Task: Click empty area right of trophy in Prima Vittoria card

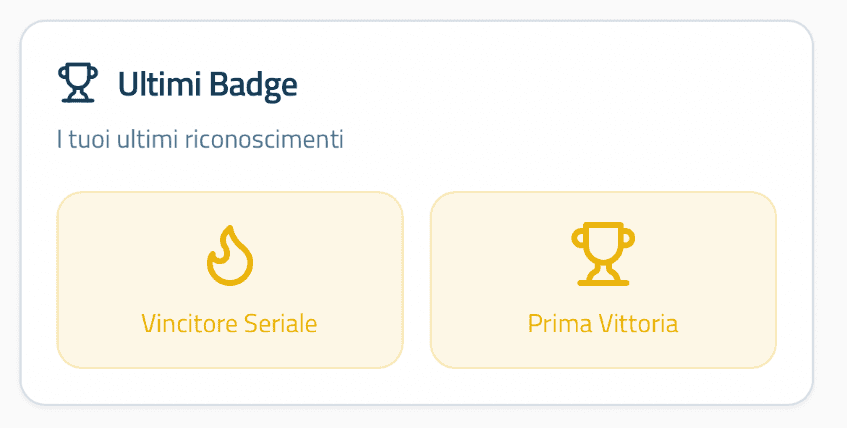Action: (x=710, y=254)
